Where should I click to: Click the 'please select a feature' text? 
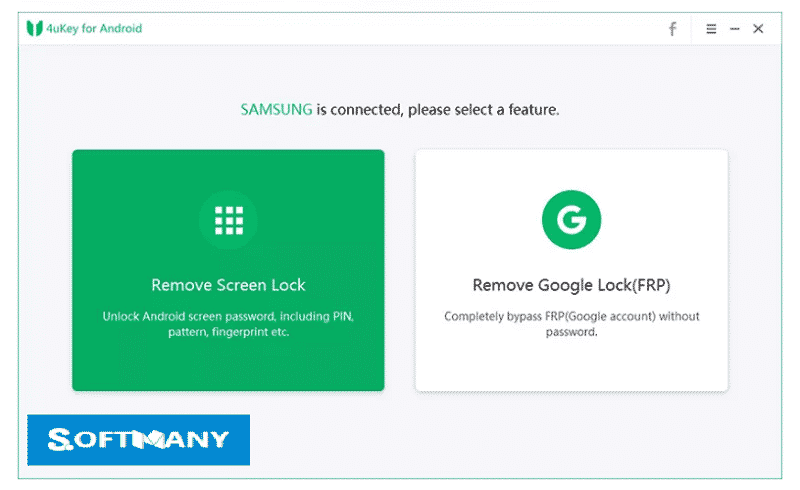point(483,110)
